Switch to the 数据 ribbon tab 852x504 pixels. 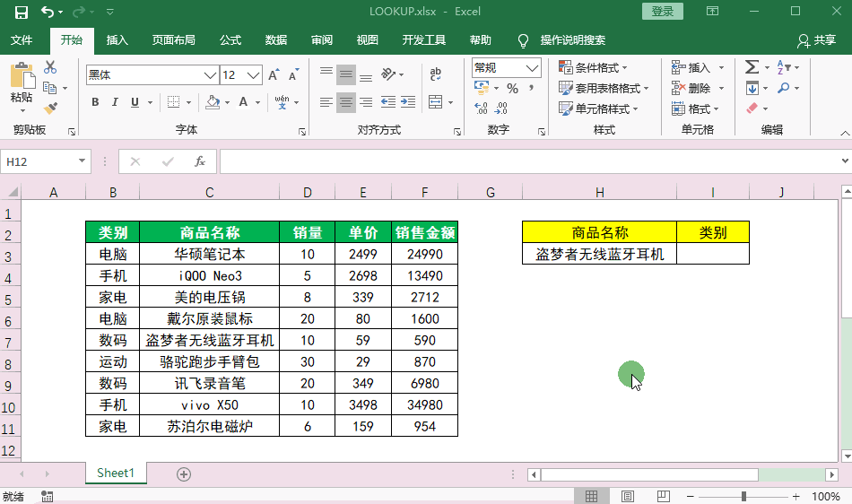pyautogui.click(x=276, y=40)
